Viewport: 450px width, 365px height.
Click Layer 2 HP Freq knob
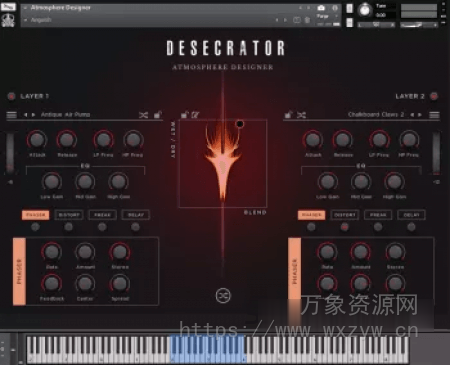(x=409, y=140)
